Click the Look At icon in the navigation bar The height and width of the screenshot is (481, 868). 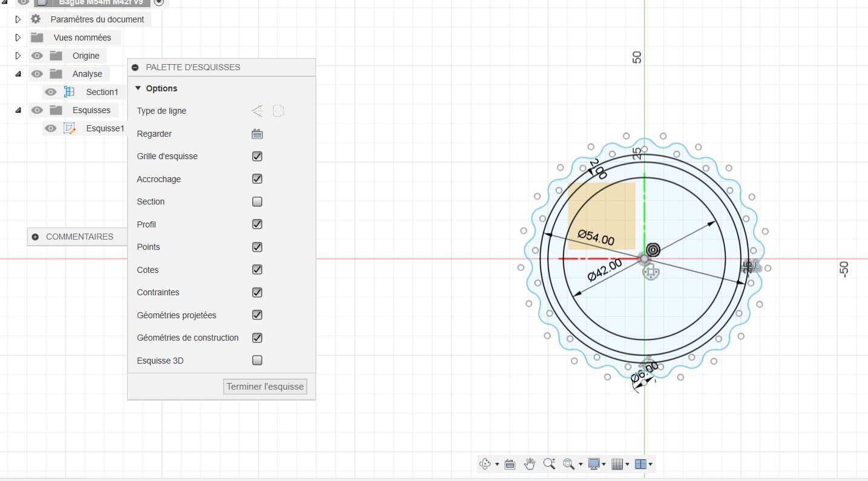pos(510,464)
